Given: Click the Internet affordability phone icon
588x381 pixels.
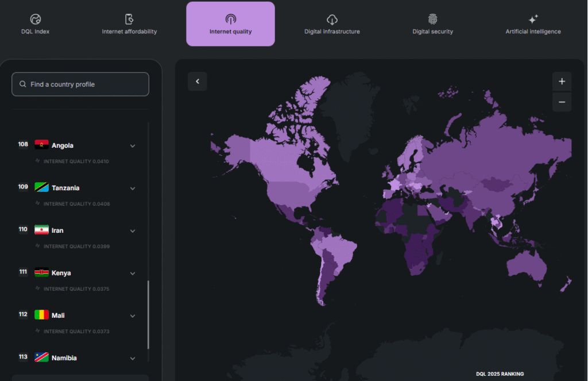Looking at the screenshot, I should pyautogui.click(x=129, y=19).
